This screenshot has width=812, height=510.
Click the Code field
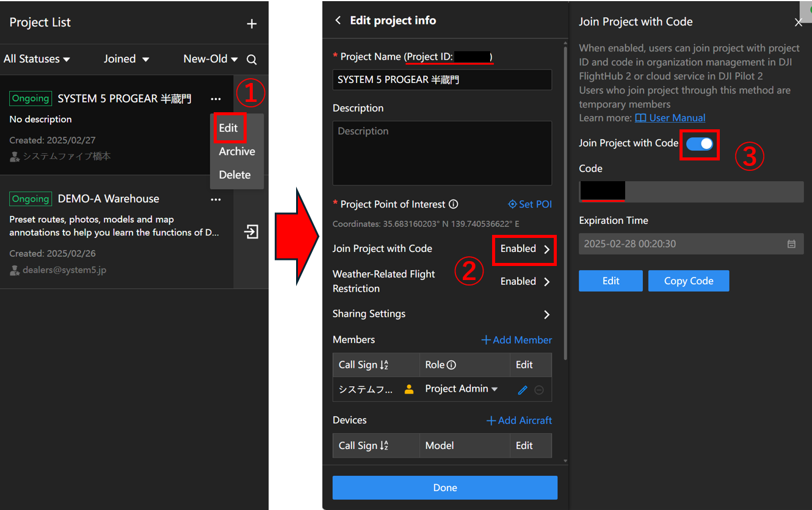691,192
